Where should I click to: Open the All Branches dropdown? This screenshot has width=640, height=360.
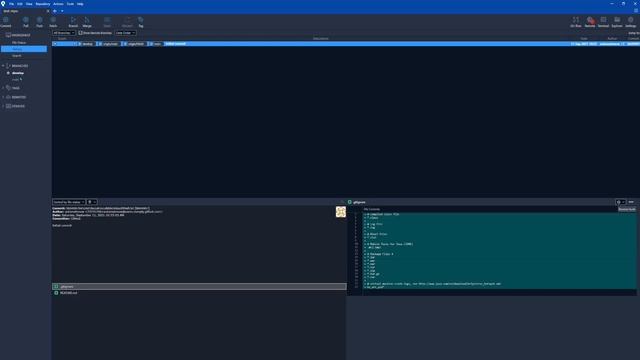click(x=64, y=33)
